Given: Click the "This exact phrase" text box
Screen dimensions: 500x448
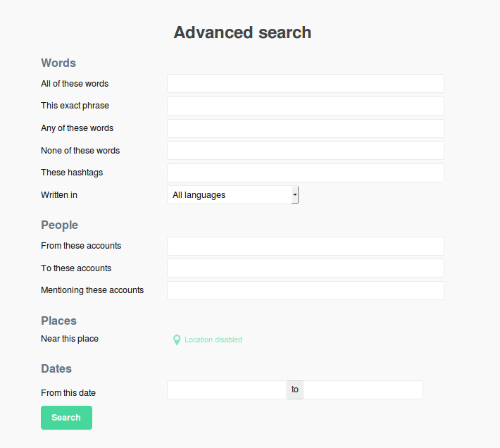Looking at the screenshot, I should click(305, 106).
